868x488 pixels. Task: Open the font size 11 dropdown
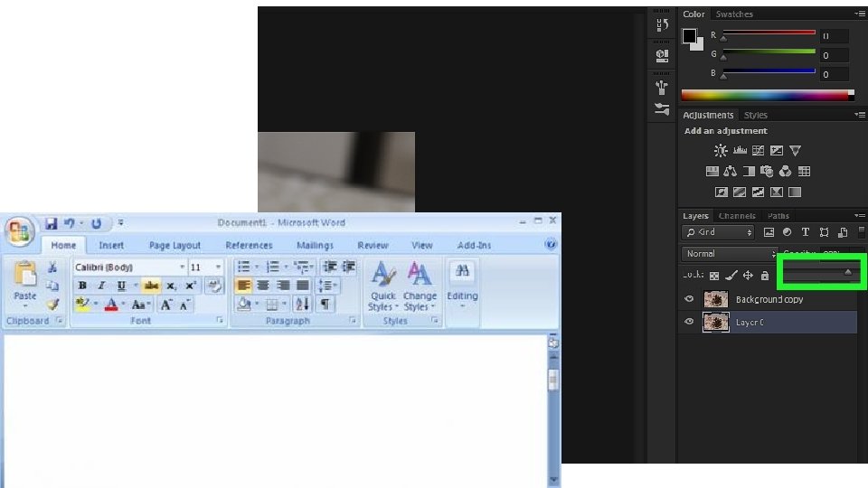tap(218, 267)
